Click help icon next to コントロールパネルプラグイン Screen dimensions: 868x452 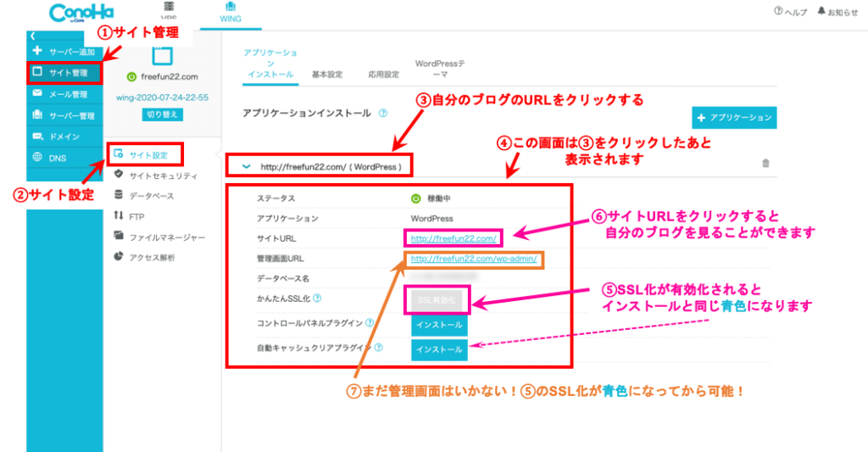(x=370, y=322)
